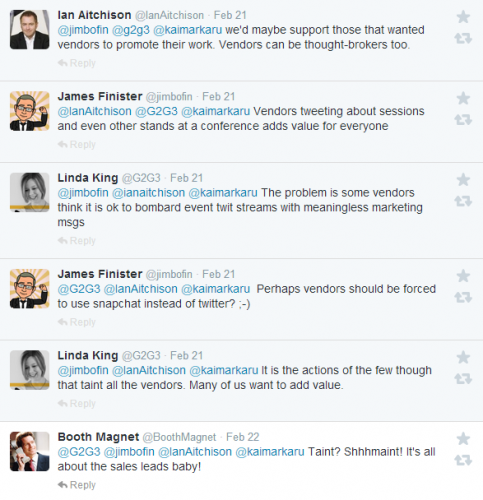Retweet Ian Aitchison's thought-brokers tweet
This screenshot has height=500, width=483.
pos(463,38)
